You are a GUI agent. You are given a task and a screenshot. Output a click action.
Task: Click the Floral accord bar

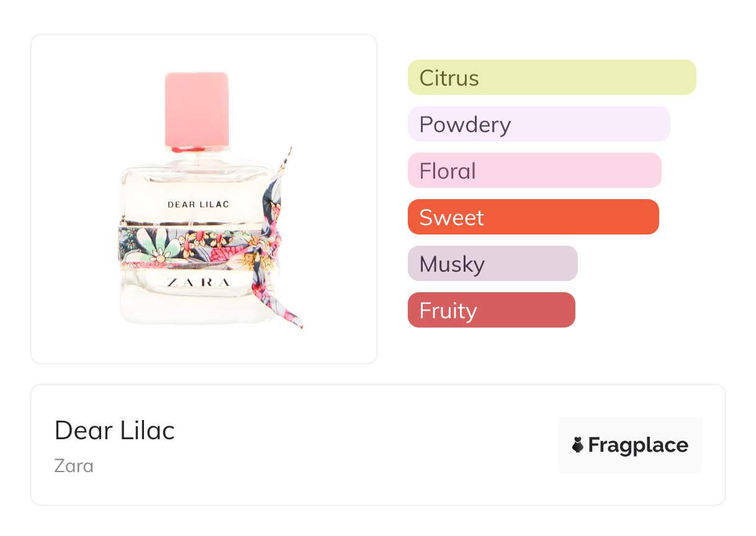pyautogui.click(x=534, y=171)
